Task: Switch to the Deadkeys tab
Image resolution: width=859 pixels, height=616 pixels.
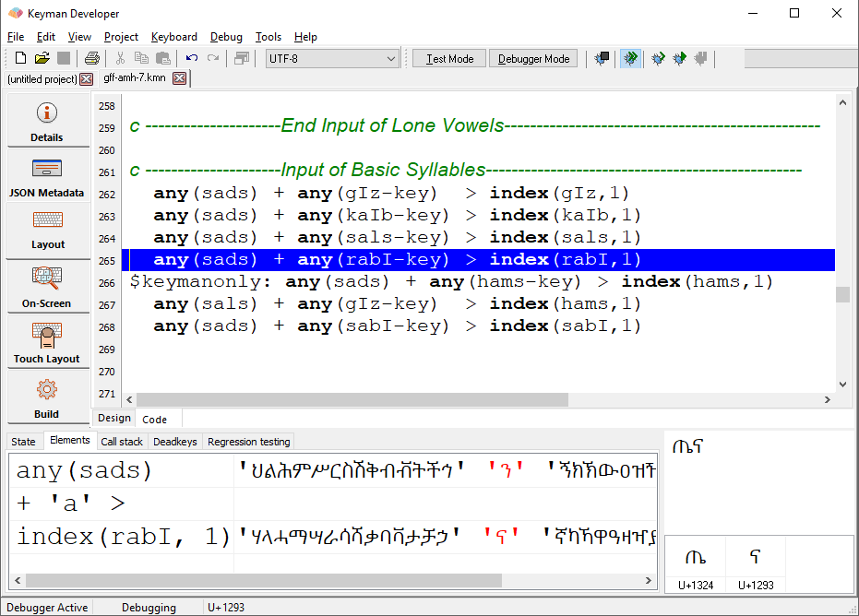Action: click(174, 442)
